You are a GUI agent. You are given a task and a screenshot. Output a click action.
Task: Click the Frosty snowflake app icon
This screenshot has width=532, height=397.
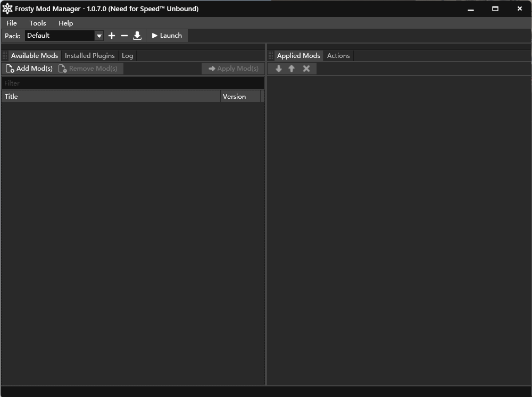[7, 9]
